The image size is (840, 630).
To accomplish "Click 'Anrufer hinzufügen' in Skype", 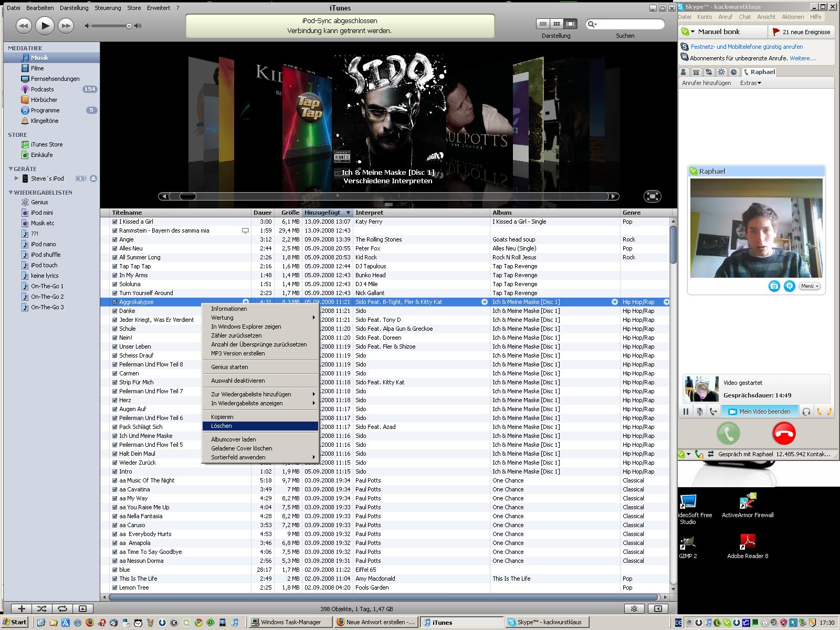I will (x=706, y=83).
